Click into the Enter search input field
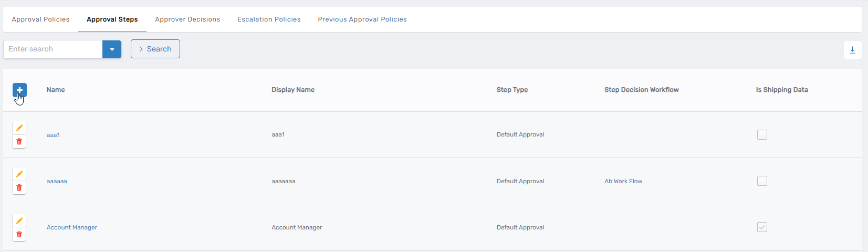This screenshot has height=252, width=868. (53, 49)
